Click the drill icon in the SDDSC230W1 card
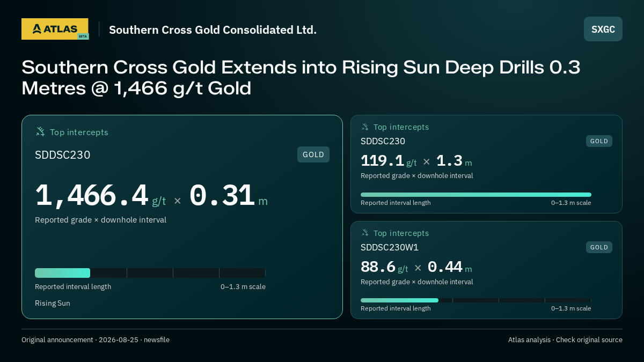 (x=365, y=233)
